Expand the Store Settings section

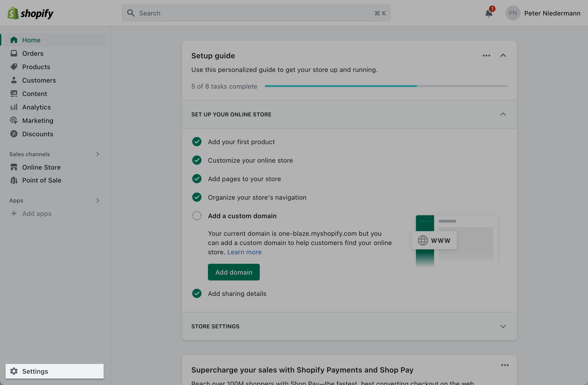pyautogui.click(x=503, y=326)
